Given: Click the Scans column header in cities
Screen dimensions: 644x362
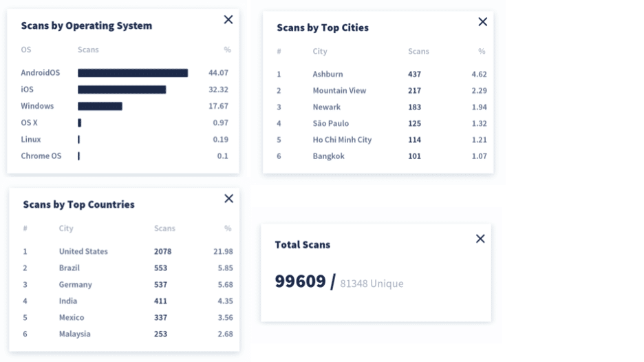Looking at the screenshot, I should tap(418, 52).
